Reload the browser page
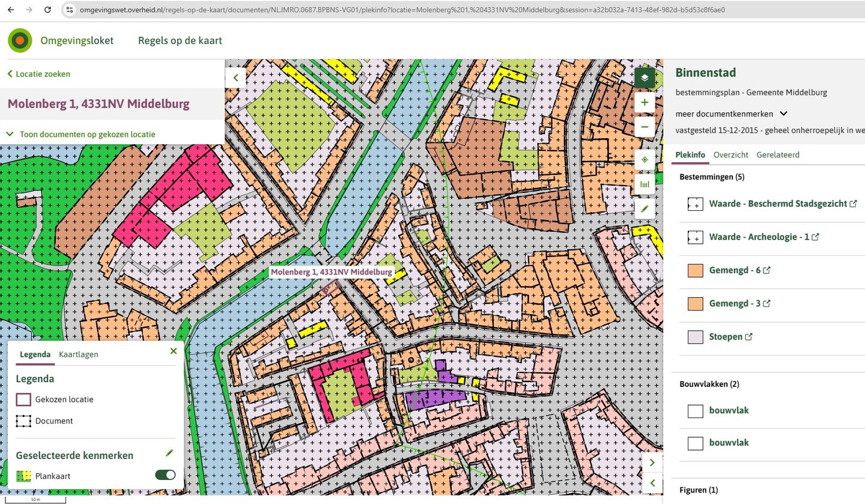The width and height of the screenshot is (865, 504). tap(47, 10)
